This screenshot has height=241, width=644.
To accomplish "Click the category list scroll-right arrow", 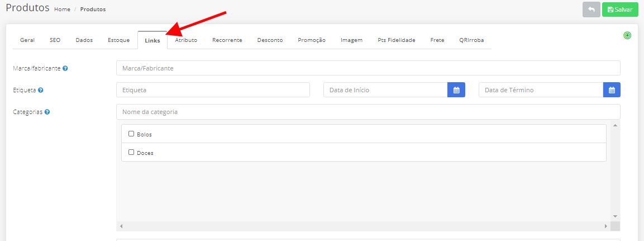I will coord(606,226).
